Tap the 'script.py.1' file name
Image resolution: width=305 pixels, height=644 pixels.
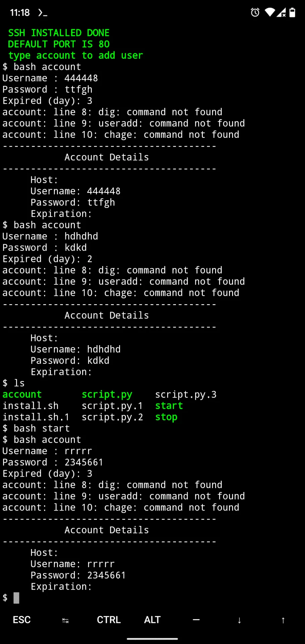point(112,406)
